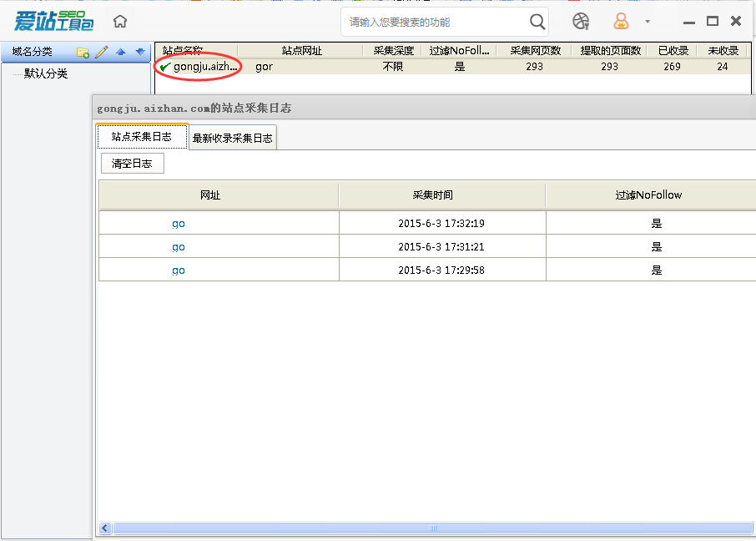Click the edit category pencil icon
Screen dimensions: 756x541
pyautogui.click(x=101, y=52)
